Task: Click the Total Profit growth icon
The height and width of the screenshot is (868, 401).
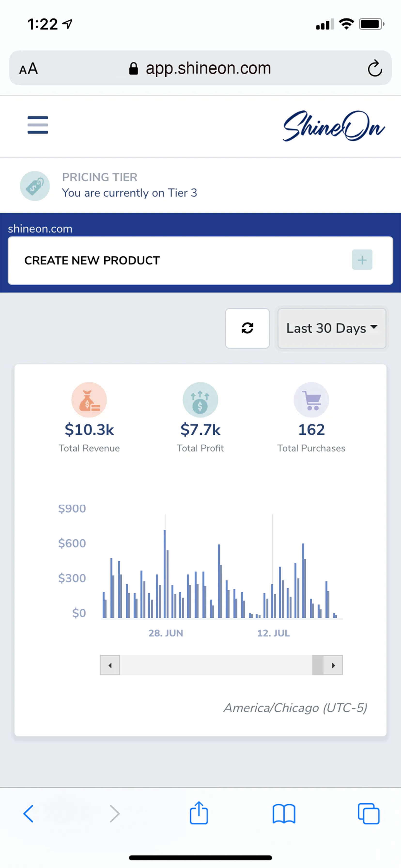Action: point(200,400)
